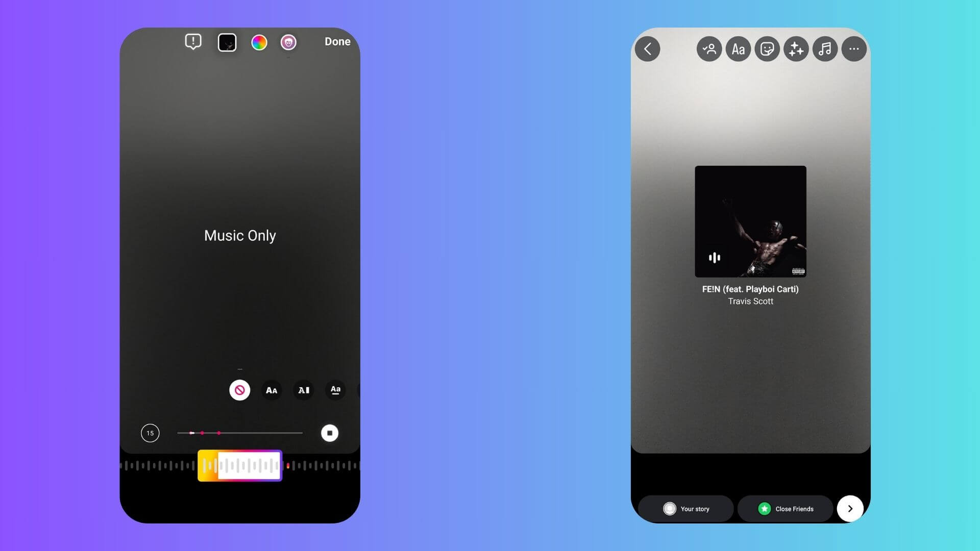
Task: Click the tag/mention people icon
Action: click(x=709, y=48)
